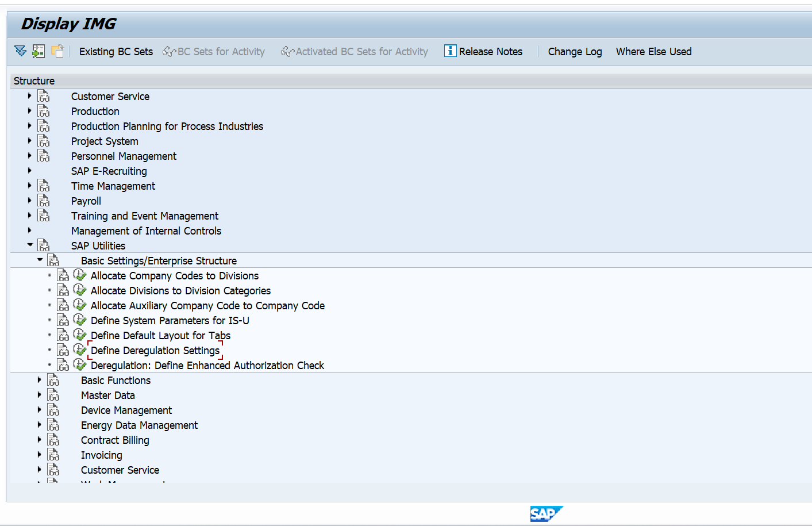This screenshot has height=526, width=812.
Task: Collapse the SAP Utilities node
Action: point(30,245)
